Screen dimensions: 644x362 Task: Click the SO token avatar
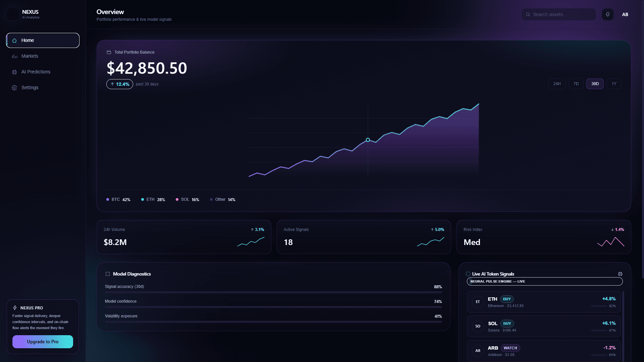click(478, 326)
